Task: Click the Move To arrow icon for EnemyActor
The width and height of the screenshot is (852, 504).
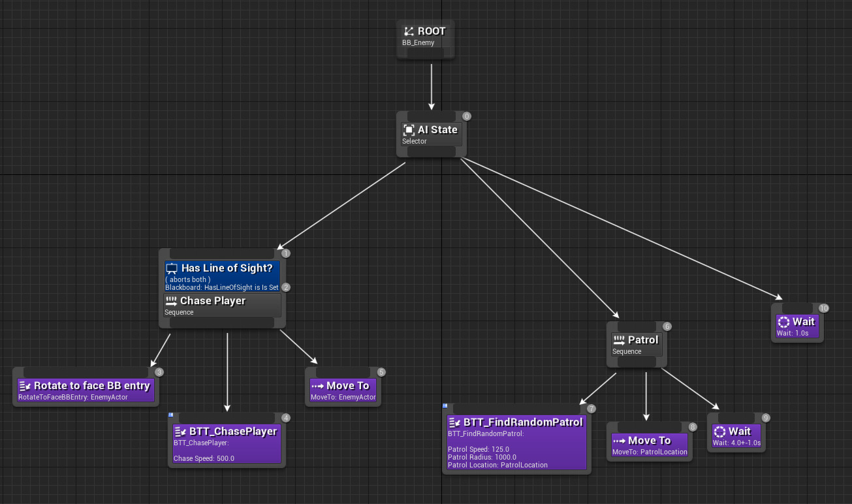Action: pyautogui.click(x=317, y=385)
